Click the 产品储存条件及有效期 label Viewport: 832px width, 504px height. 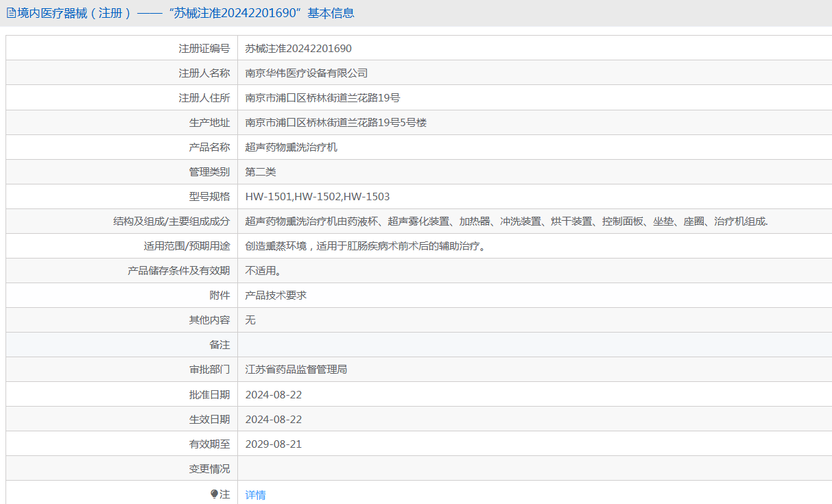click(179, 271)
